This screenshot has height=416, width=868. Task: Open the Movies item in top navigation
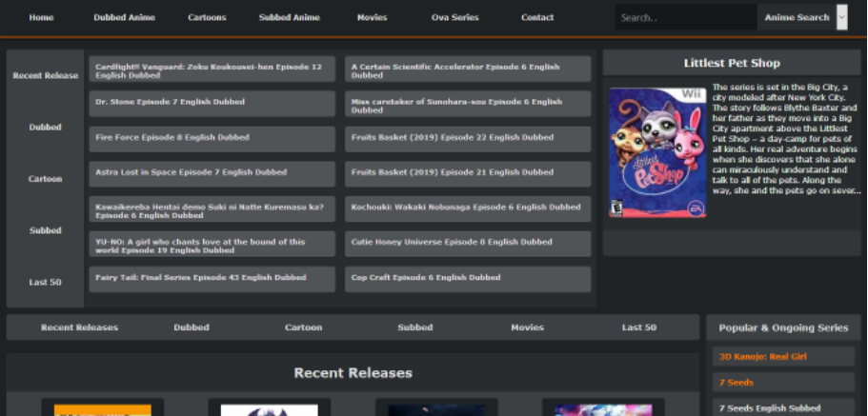click(372, 17)
